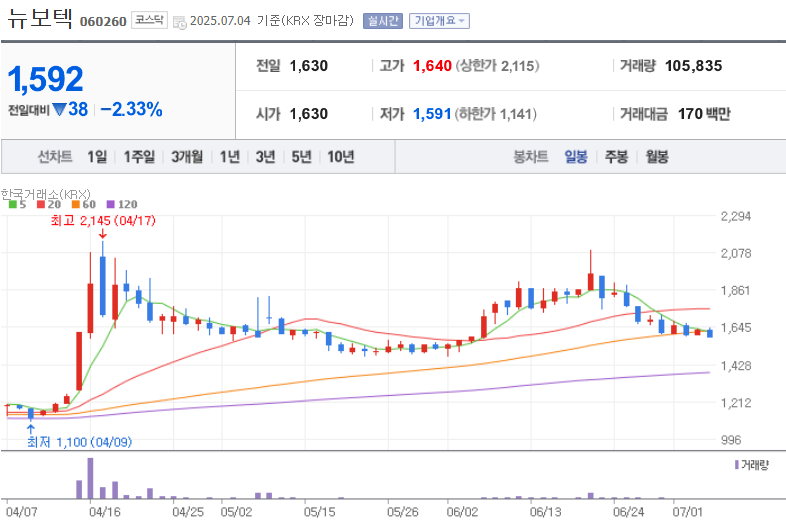The height and width of the screenshot is (523, 786).
Task: Click the 고가 value 1,640
Action: pos(432,66)
